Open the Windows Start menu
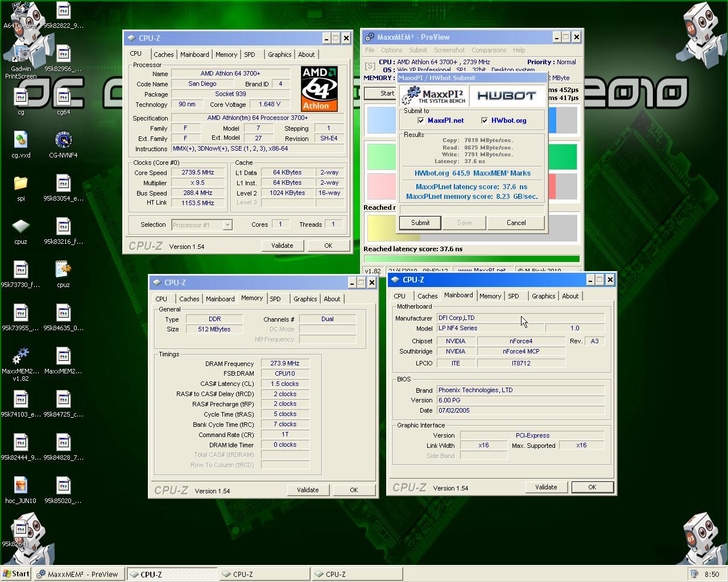This screenshot has height=582, width=728. tap(16, 574)
